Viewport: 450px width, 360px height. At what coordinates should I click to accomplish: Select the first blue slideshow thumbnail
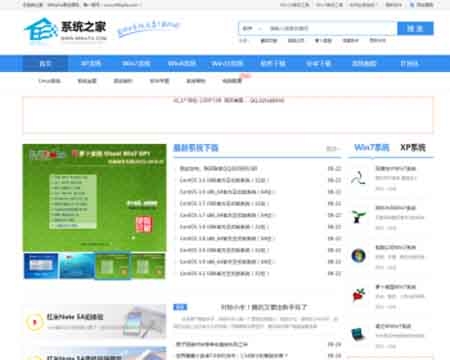(x=41, y=266)
